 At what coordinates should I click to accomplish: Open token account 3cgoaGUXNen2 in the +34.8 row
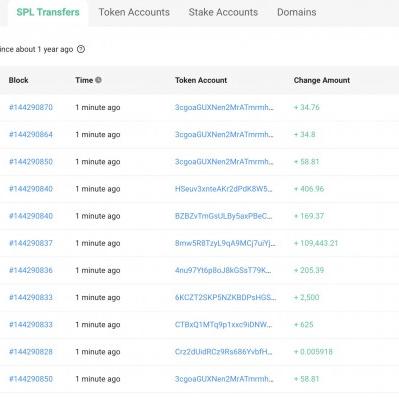[x=224, y=134]
